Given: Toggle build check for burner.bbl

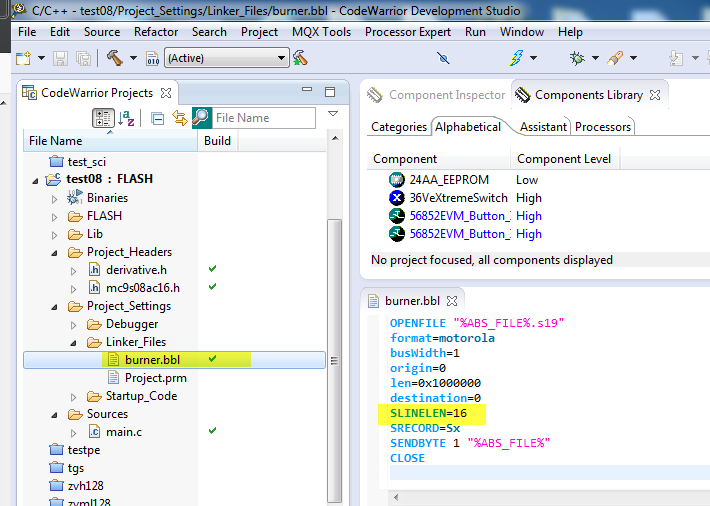Looking at the screenshot, I should 212,359.
